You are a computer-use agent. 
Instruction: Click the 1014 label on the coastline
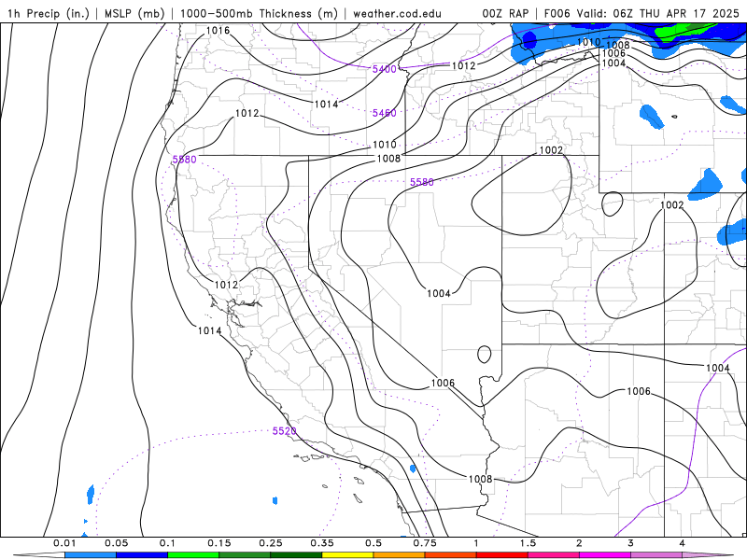pyautogui.click(x=209, y=330)
